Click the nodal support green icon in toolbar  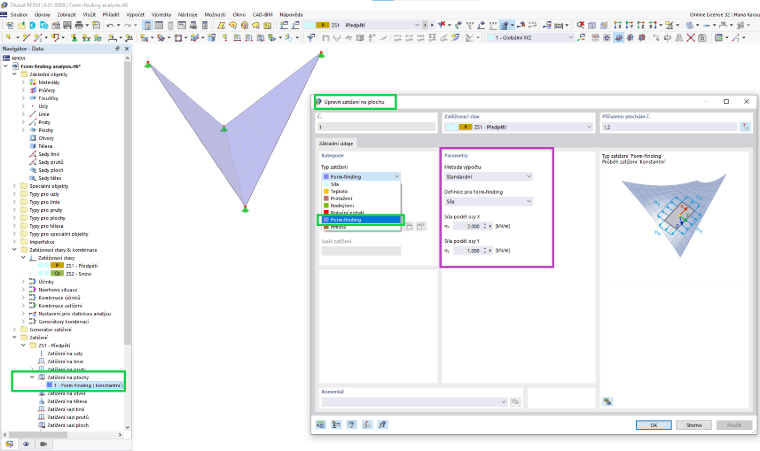(74, 37)
